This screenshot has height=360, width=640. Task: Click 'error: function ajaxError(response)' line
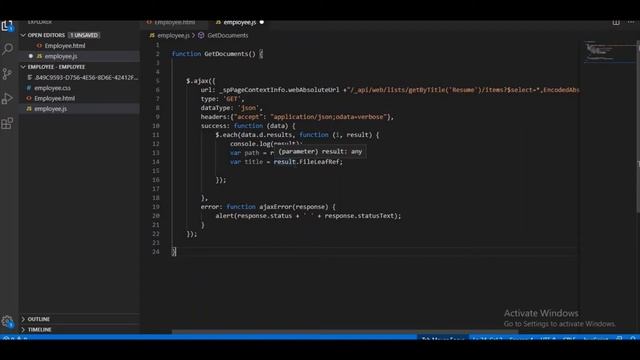coord(268,207)
